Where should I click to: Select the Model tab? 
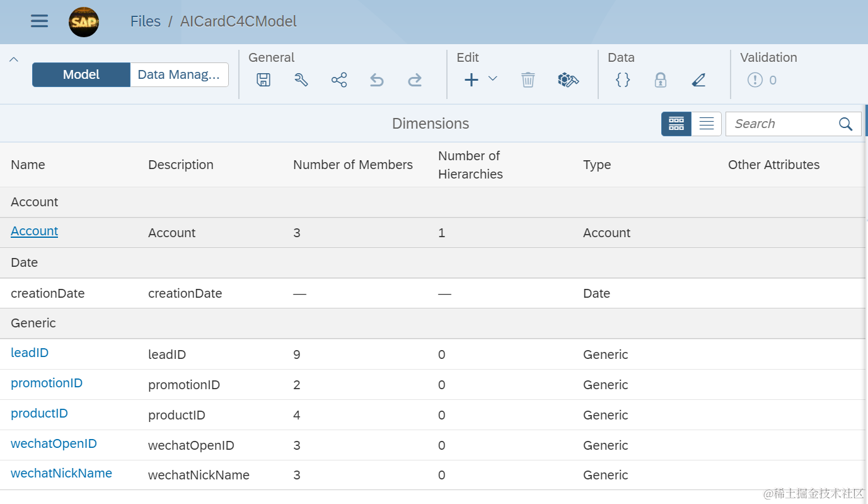click(x=81, y=74)
